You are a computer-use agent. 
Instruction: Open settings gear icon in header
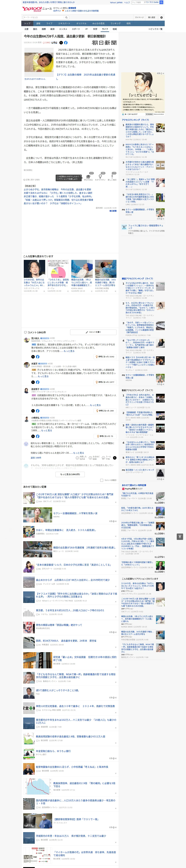161,18
